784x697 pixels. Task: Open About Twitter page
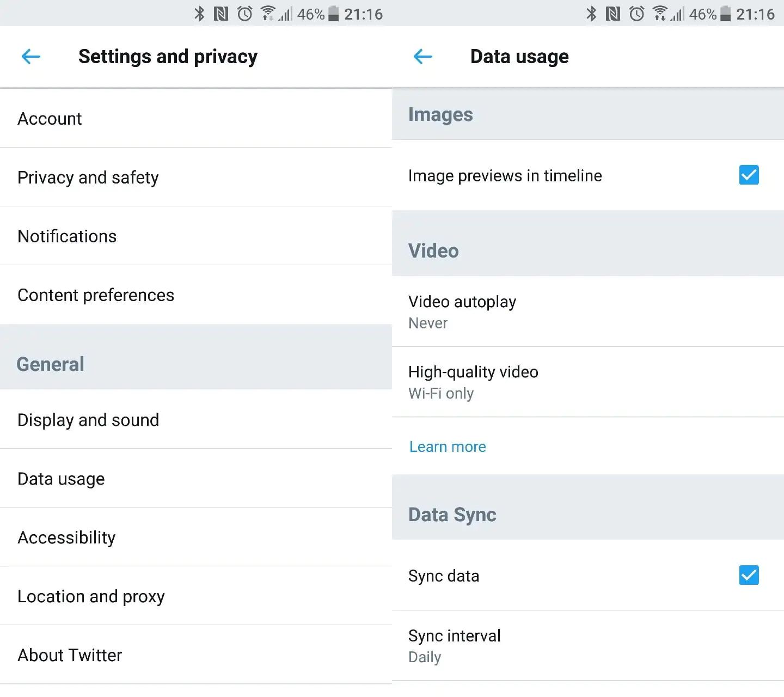click(196, 655)
